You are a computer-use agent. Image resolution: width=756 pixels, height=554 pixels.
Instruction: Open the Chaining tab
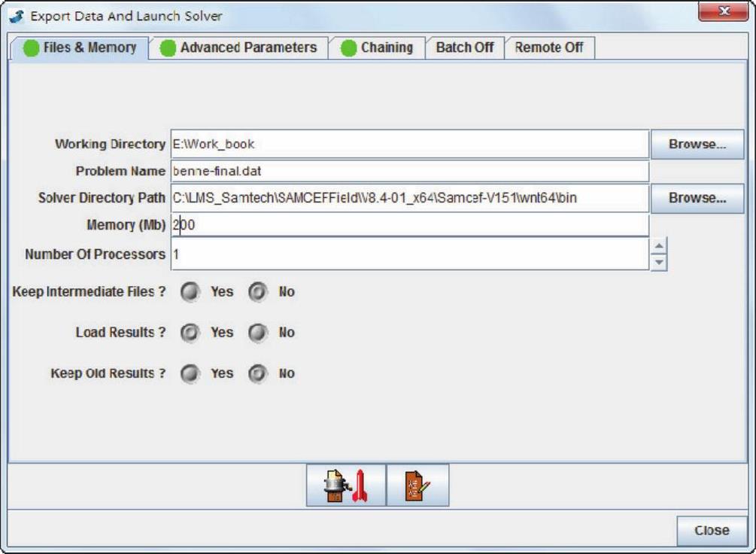pyautogui.click(x=378, y=47)
